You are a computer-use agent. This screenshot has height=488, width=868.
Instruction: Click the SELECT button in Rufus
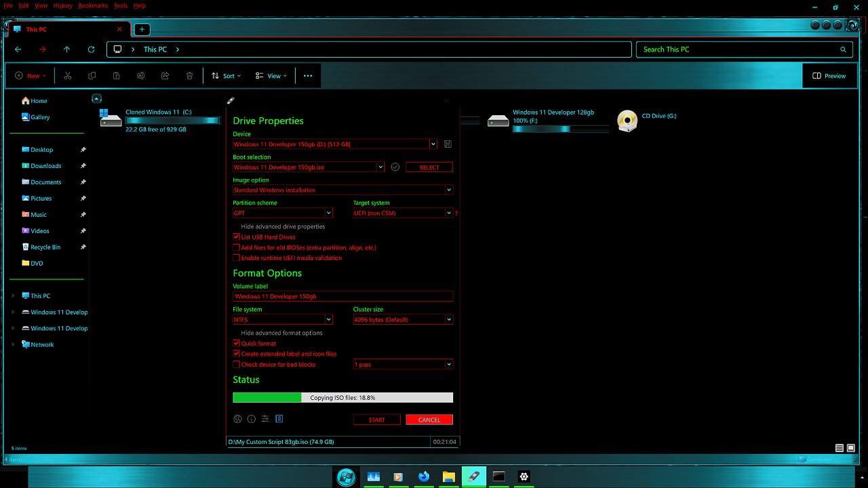pos(429,167)
